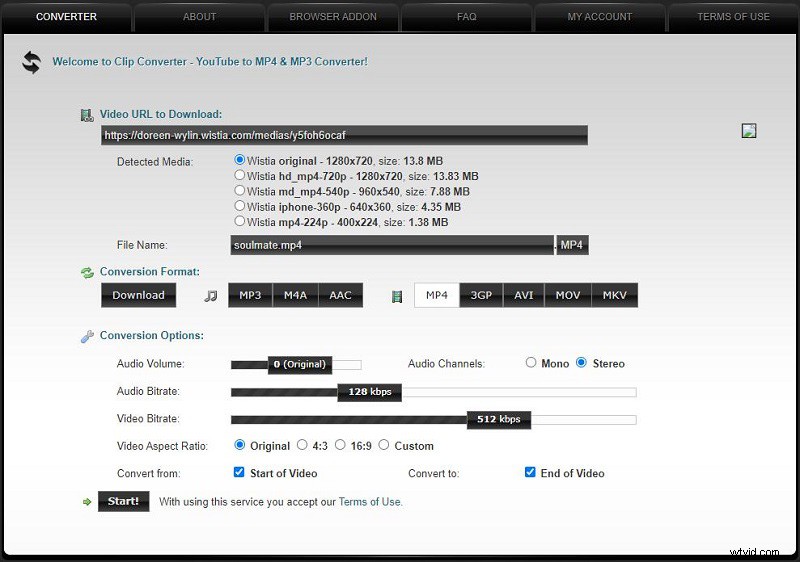
Task: Click the film icon beside Video URL
Action: pyautogui.click(x=87, y=115)
